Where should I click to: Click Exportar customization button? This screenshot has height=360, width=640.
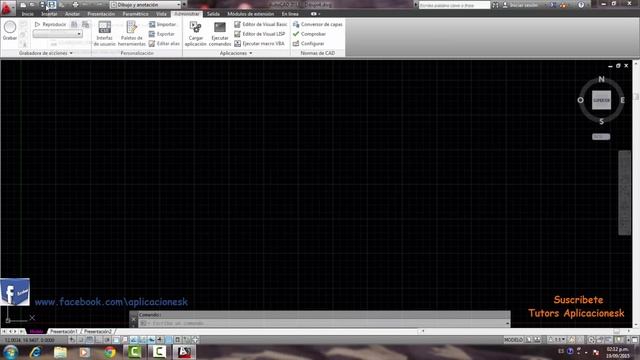tap(162, 34)
